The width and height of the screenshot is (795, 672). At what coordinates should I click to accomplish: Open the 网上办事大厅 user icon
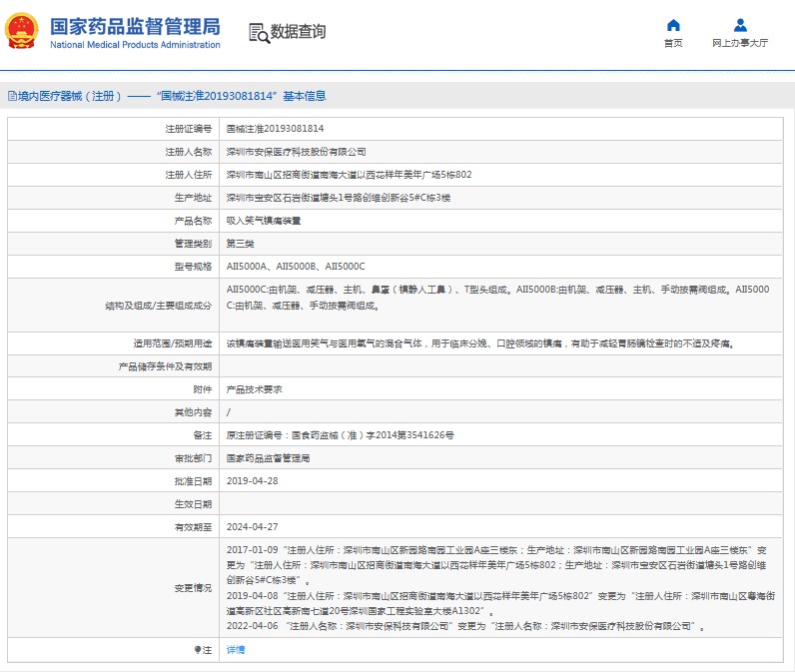tap(740, 25)
